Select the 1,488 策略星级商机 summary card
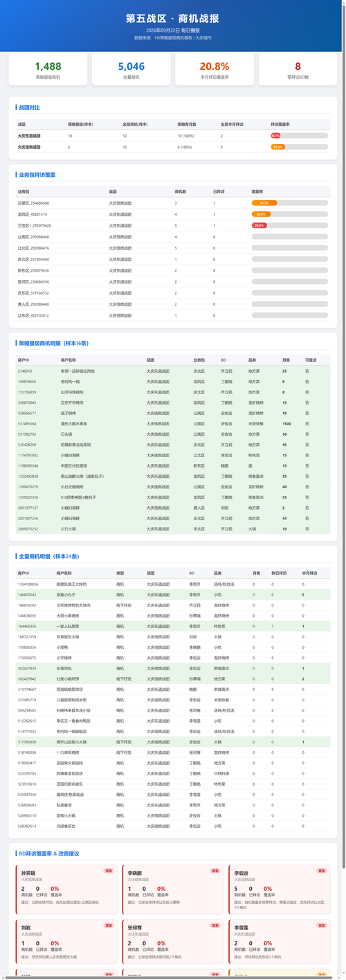Image resolution: width=346 pixels, height=980 pixels. coord(48,70)
